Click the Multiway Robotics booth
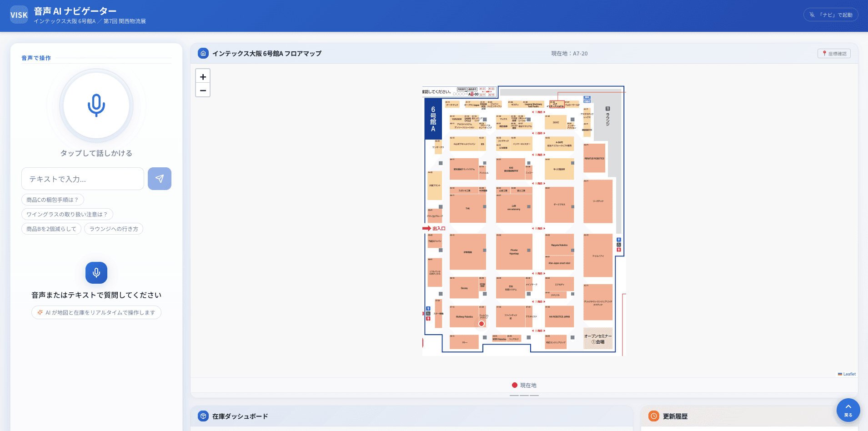This screenshot has width=868, height=431. pyautogui.click(x=464, y=316)
